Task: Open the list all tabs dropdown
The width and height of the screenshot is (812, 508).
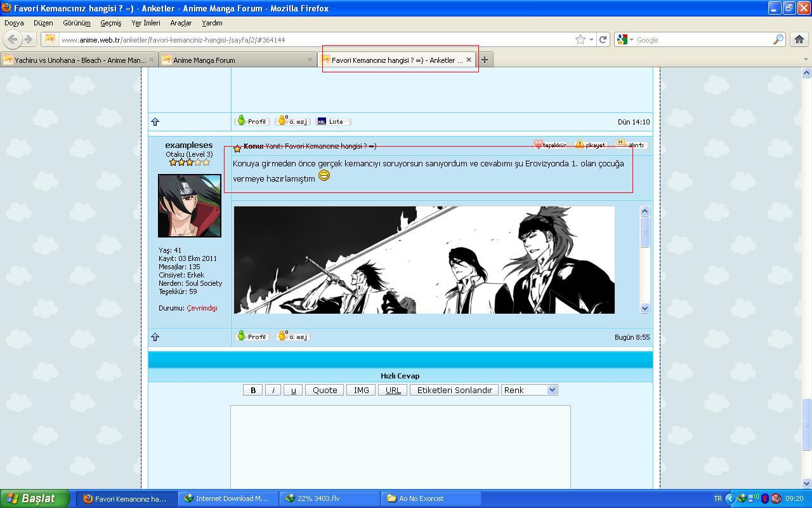Action: tap(806, 60)
